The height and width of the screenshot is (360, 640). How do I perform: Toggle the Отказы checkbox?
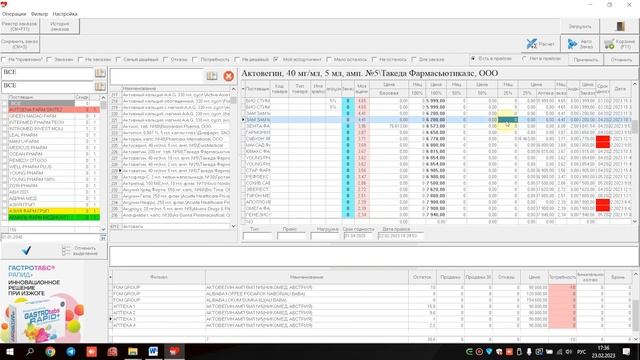[x=166, y=60]
